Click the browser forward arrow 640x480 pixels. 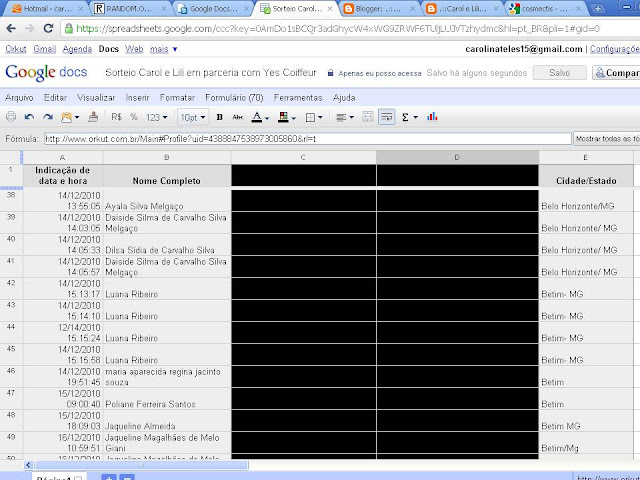tap(29, 28)
